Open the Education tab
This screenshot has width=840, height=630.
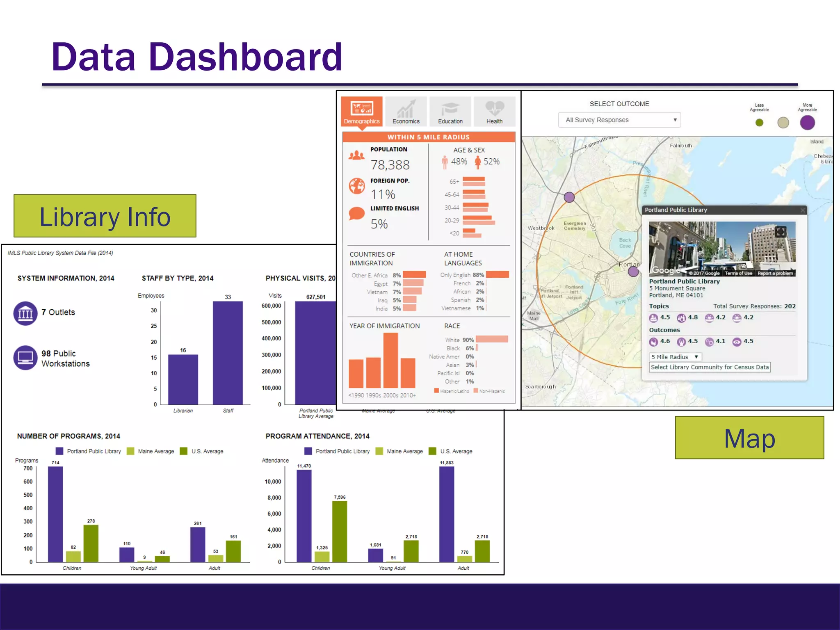point(450,111)
